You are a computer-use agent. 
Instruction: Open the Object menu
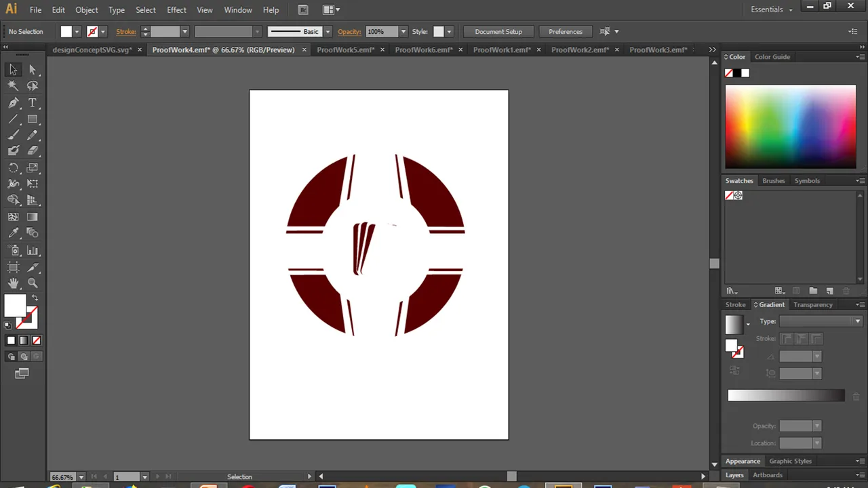pos(87,10)
